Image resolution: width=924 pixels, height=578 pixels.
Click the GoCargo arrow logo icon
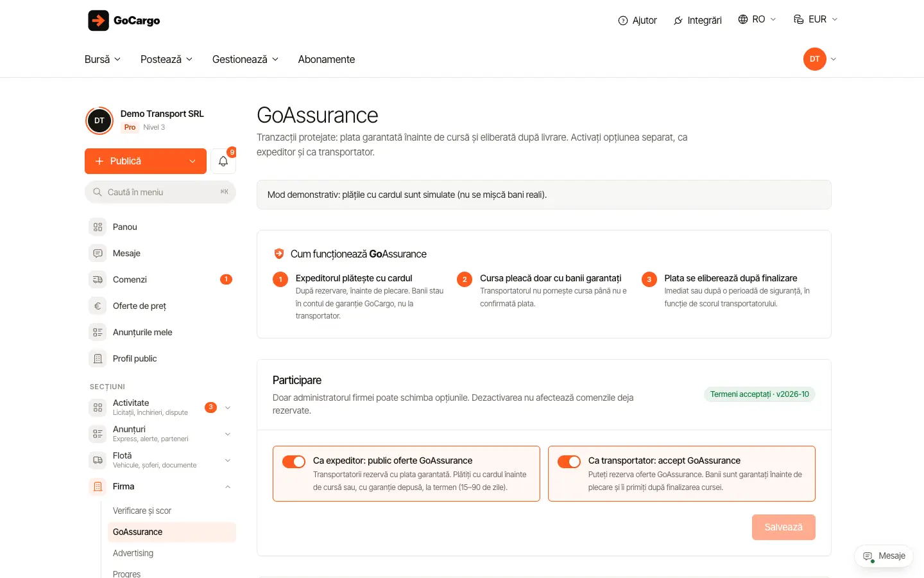[98, 21]
